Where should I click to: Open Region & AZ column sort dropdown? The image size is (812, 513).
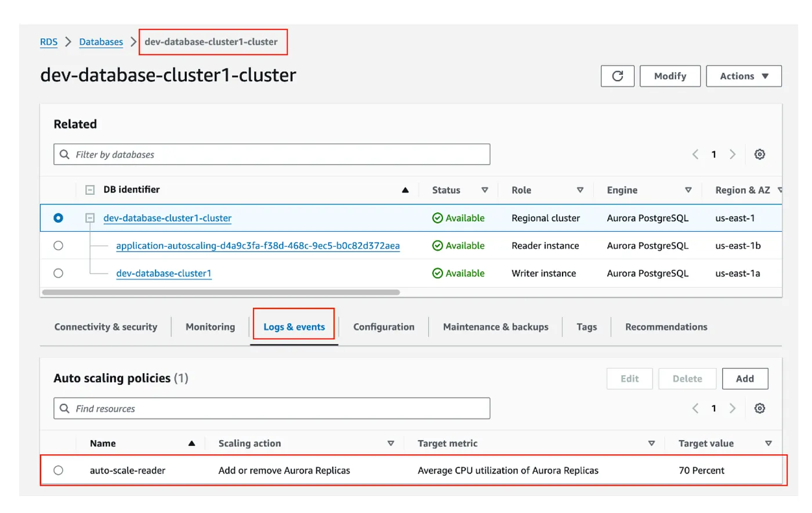pos(780,190)
